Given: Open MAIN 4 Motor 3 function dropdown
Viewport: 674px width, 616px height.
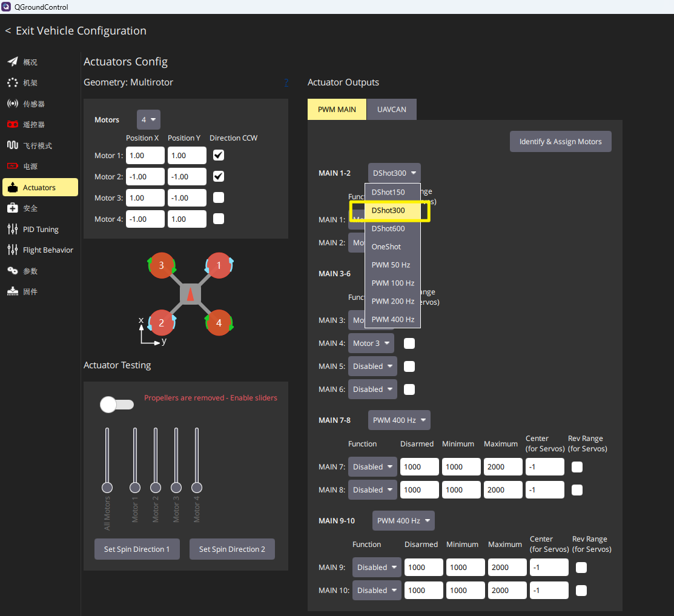Looking at the screenshot, I should click(x=371, y=343).
